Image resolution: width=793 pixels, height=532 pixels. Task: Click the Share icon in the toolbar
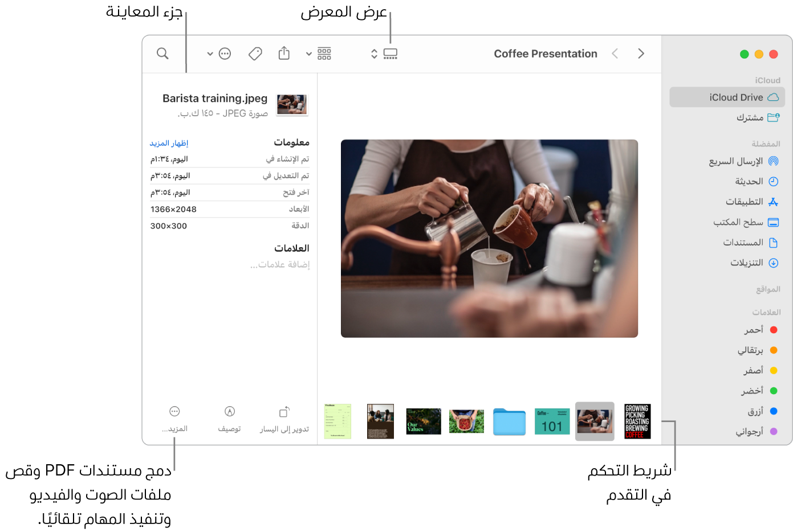tap(284, 53)
